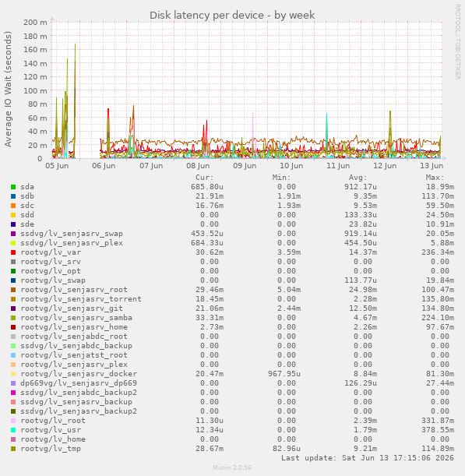Click the rootvg/lv_senjasrv_samba label
Screen dimensions: 465x476
[x=76, y=318]
